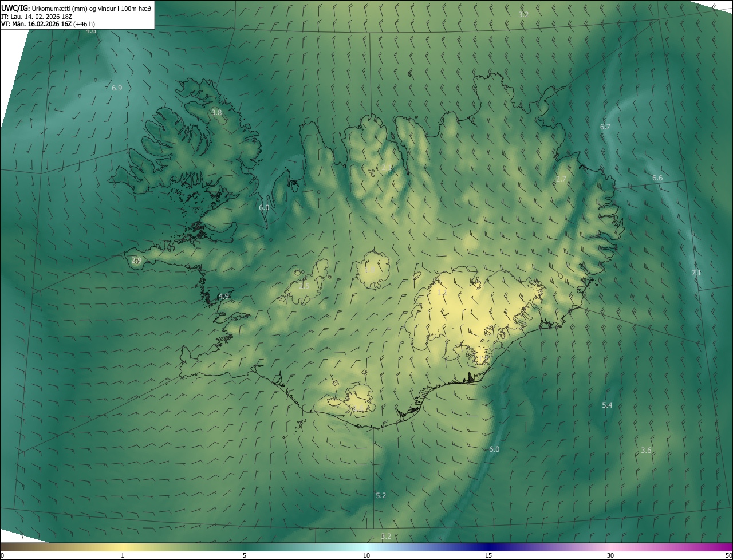
Task: Click the "(+46 h)" forecast offset text
Action: [84, 25]
